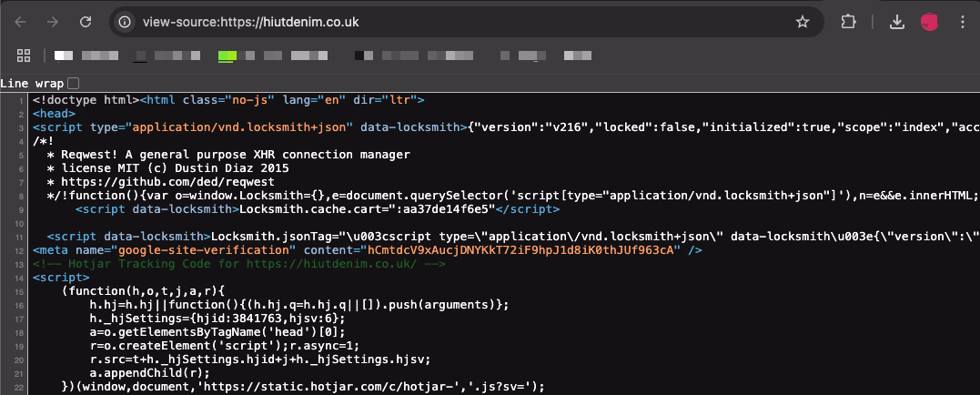Click 'a.appendChild(r);' on line 21
This screenshot has width=980, height=395.
tap(151, 373)
